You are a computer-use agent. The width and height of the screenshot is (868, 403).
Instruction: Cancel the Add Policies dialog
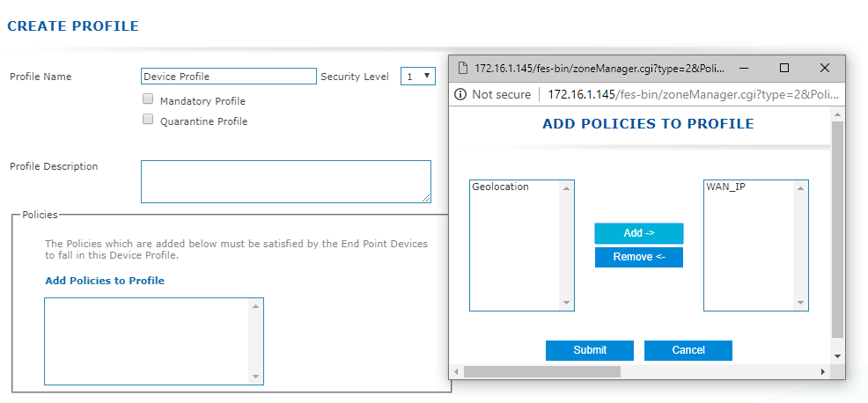(x=688, y=350)
